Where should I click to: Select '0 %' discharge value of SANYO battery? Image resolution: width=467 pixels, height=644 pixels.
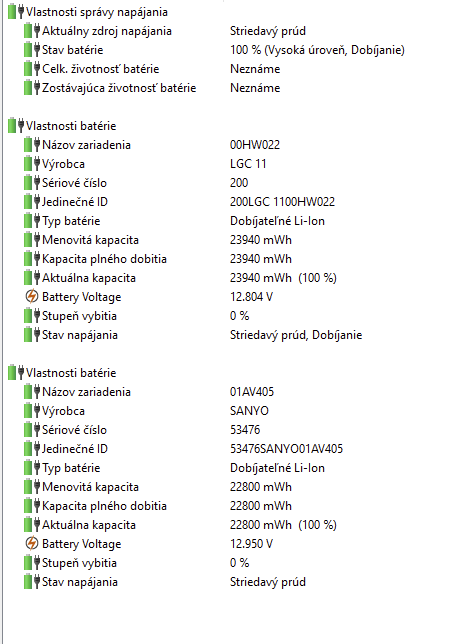pyautogui.click(x=239, y=563)
